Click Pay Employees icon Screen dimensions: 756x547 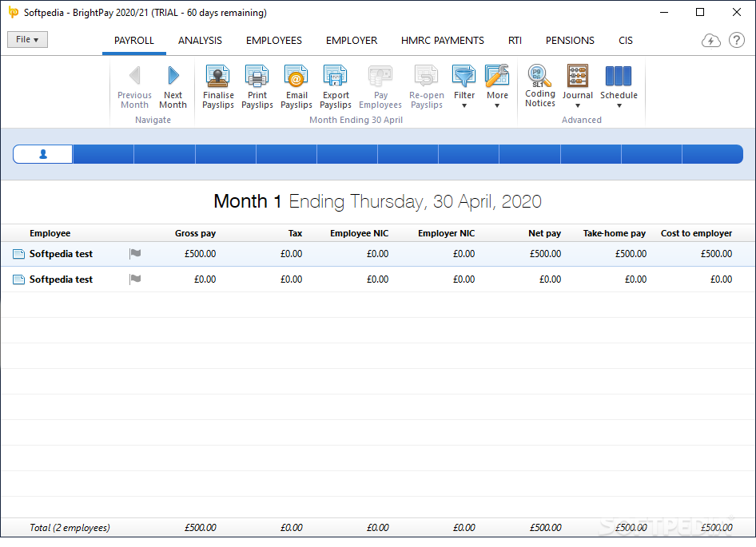point(380,76)
